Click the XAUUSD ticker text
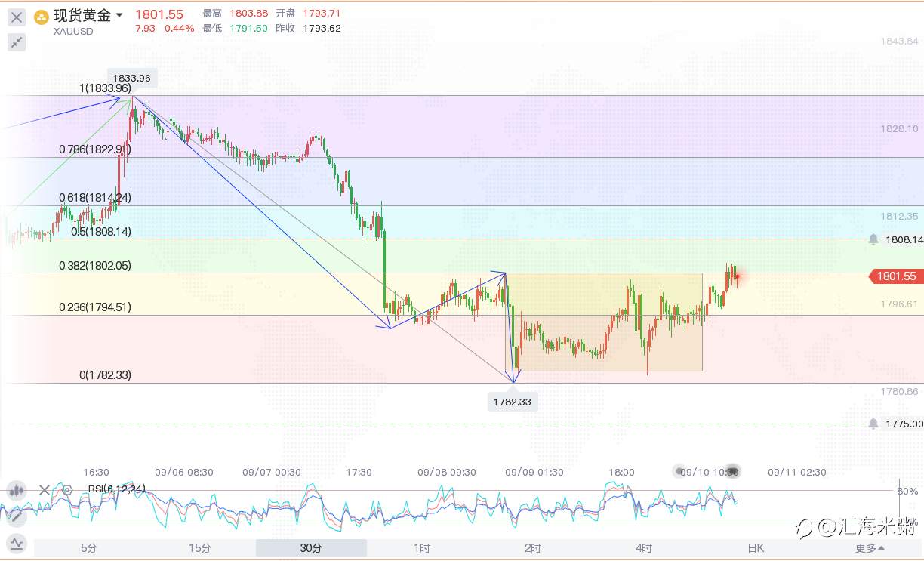The height and width of the screenshot is (561, 924). [74, 32]
